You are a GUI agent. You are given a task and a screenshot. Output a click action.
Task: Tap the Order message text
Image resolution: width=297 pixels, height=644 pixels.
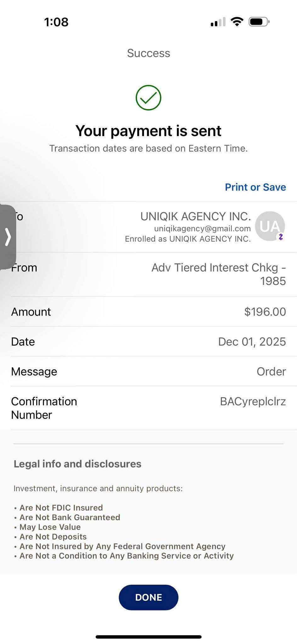pyautogui.click(x=271, y=371)
